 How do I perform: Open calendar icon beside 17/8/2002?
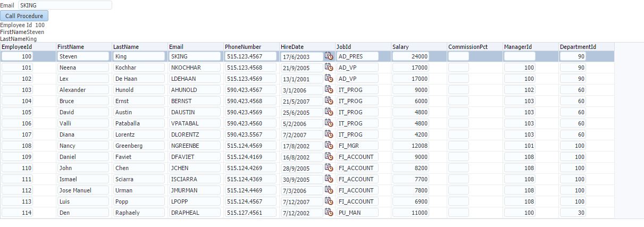329,145
